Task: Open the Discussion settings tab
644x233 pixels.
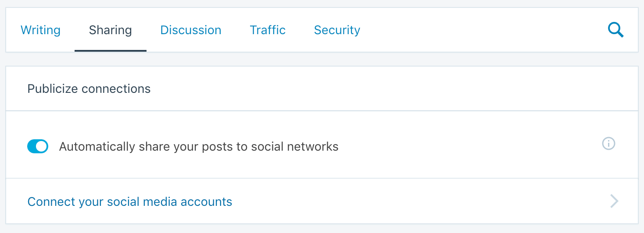Action: coord(191,30)
